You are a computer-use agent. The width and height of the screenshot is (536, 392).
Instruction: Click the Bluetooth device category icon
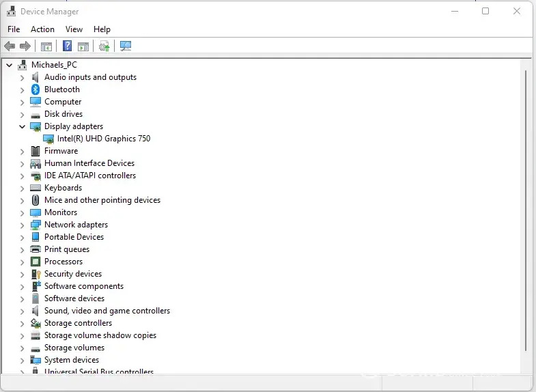coord(36,89)
